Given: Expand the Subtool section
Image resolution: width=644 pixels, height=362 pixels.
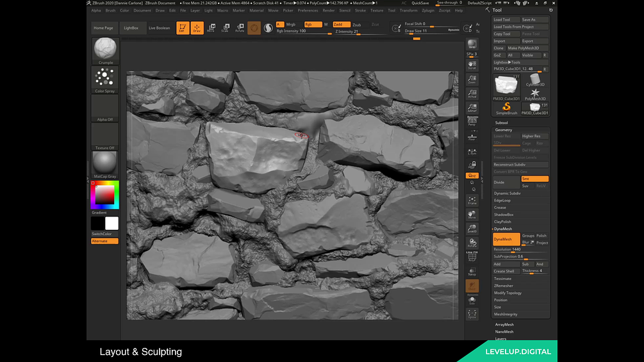Looking at the screenshot, I should click(501, 123).
